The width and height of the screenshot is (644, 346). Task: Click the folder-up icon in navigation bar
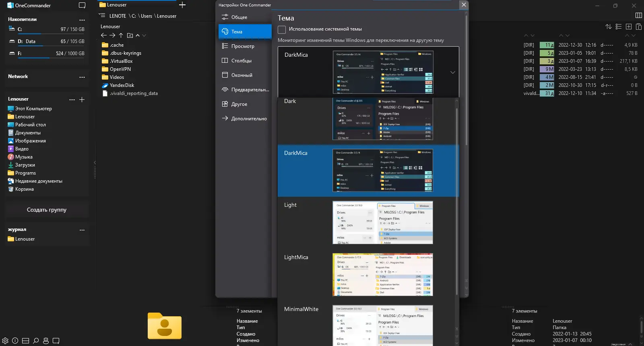(x=130, y=35)
